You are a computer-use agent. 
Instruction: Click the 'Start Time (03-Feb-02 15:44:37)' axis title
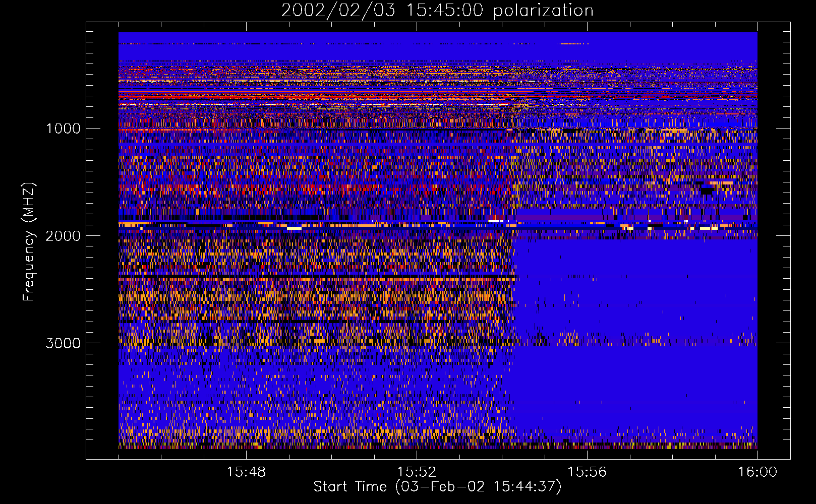437,487
